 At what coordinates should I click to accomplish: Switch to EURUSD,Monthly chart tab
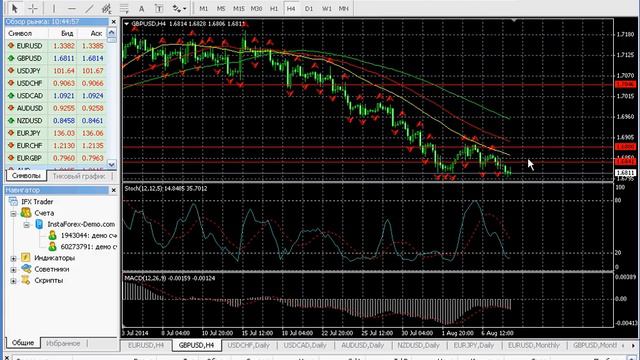(533, 345)
